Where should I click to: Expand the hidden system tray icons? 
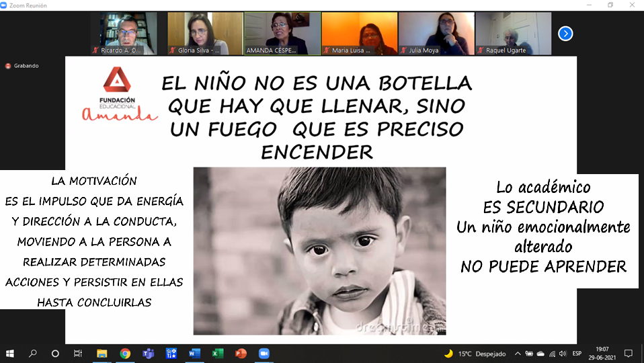[518, 354]
